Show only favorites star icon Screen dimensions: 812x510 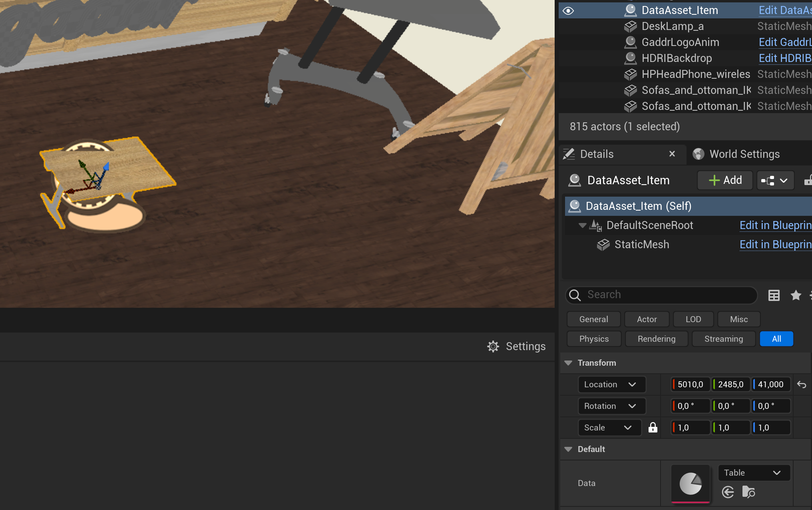point(796,295)
